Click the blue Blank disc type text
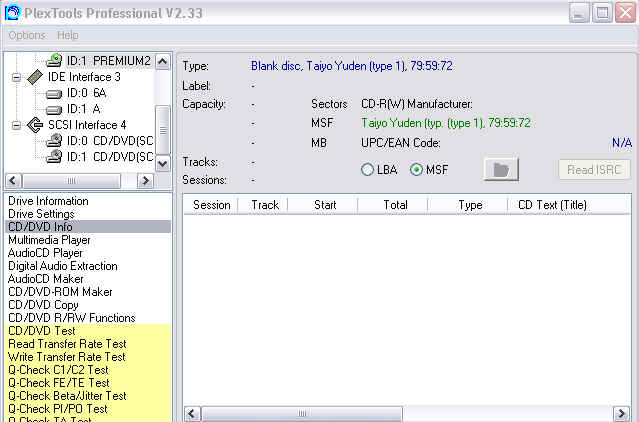 coord(352,66)
